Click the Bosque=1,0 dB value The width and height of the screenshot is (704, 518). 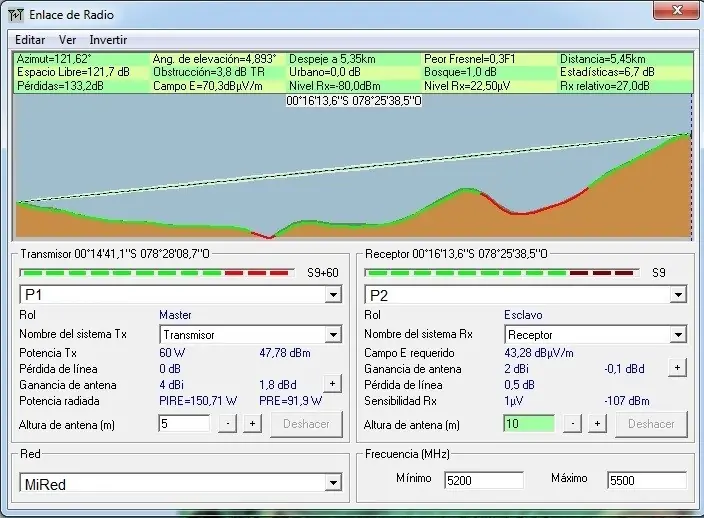coord(460,72)
